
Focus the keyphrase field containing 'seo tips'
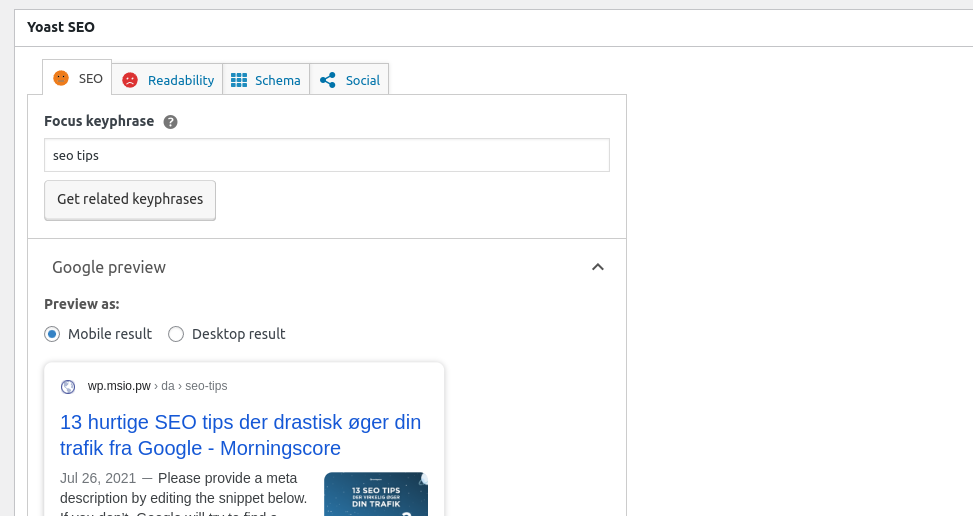[326, 156]
